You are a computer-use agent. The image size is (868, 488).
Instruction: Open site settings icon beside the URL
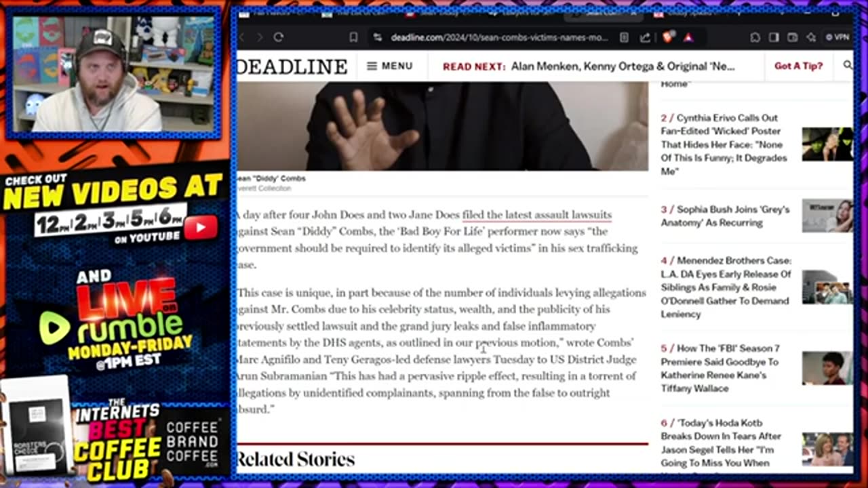pyautogui.click(x=378, y=37)
